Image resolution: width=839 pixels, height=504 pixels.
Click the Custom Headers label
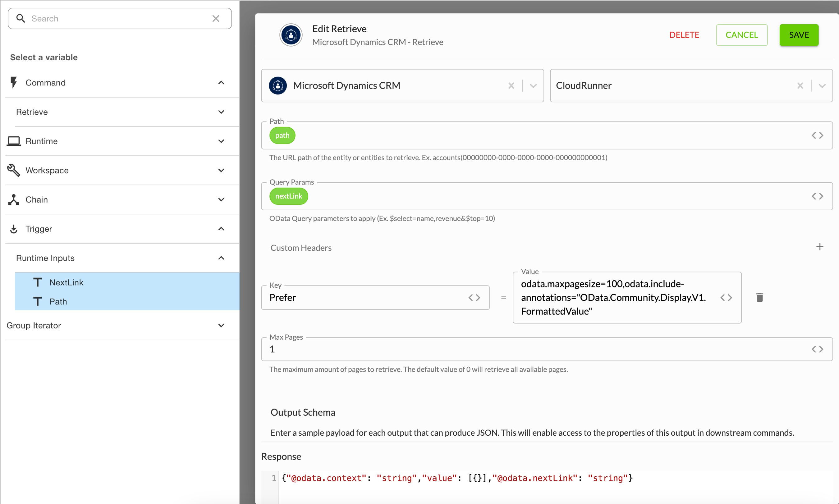click(301, 248)
